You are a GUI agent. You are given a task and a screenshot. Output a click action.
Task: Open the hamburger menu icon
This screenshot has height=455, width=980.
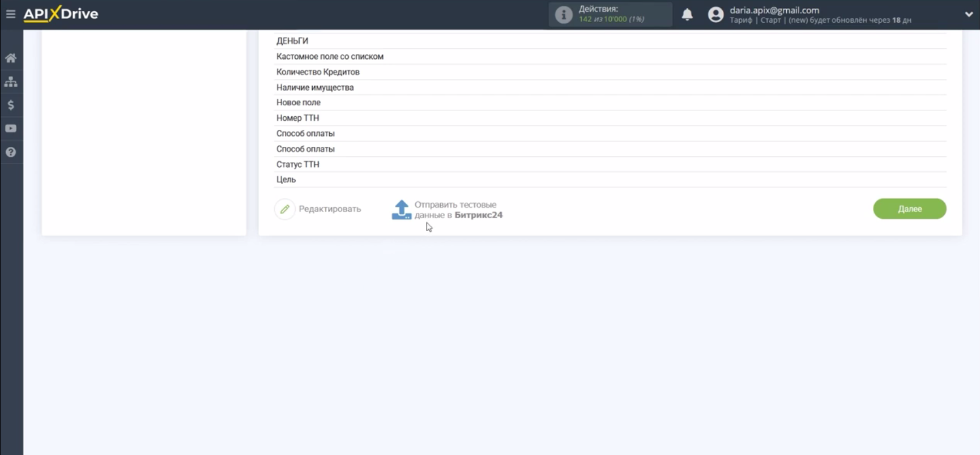click(x=11, y=14)
